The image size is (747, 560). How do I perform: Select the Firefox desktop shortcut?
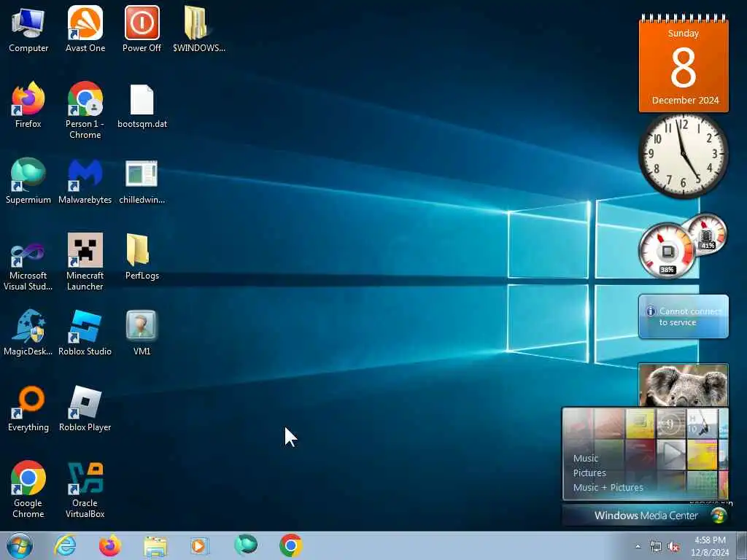point(28,105)
